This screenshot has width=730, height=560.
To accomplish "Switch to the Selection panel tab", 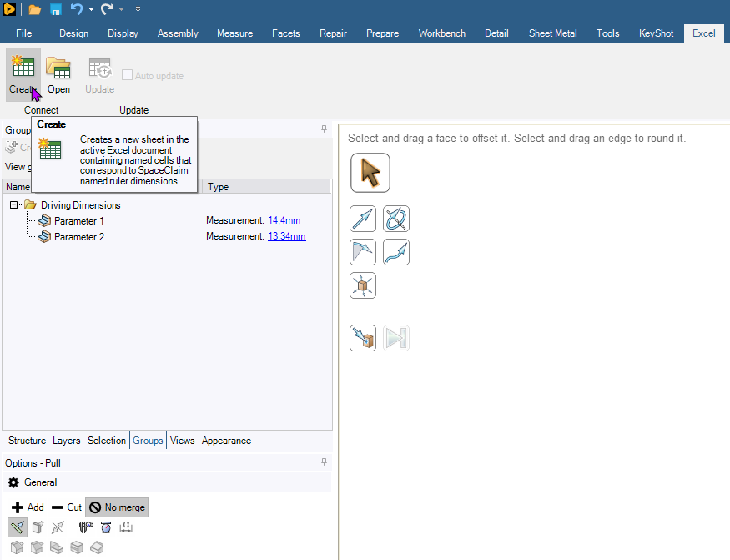I will coord(107,441).
